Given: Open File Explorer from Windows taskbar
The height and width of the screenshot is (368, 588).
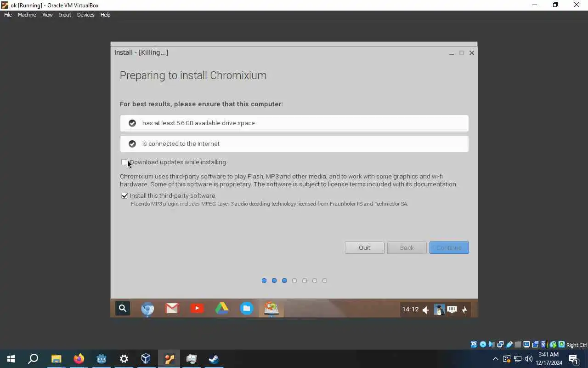Looking at the screenshot, I should (56, 359).
